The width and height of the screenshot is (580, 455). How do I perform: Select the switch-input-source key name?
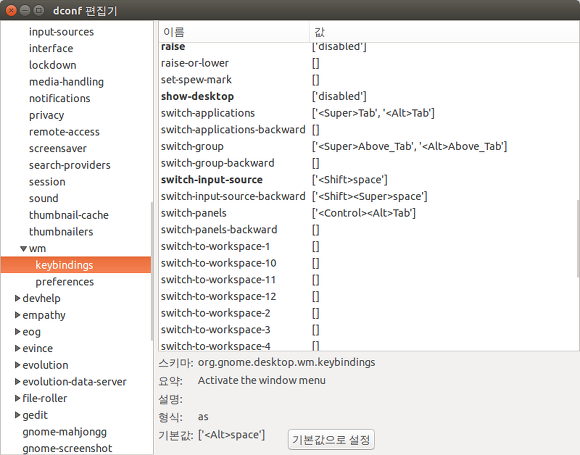(x=212, y=180)
